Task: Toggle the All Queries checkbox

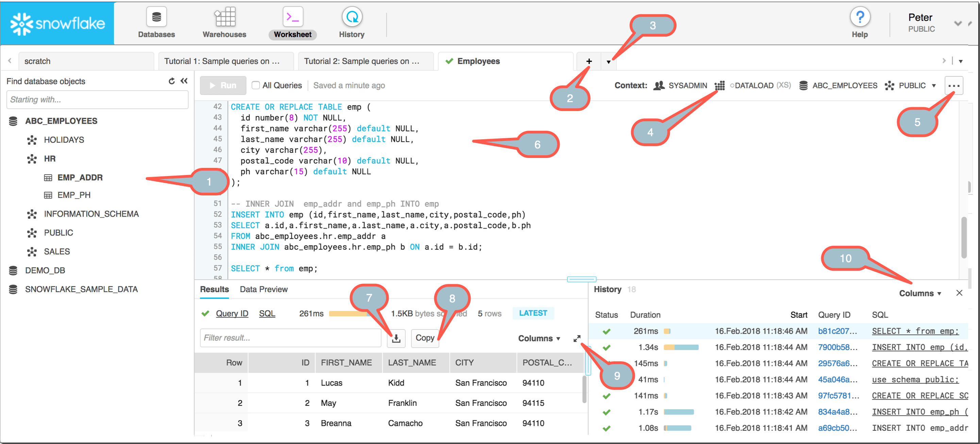Action: pos(256,86)
